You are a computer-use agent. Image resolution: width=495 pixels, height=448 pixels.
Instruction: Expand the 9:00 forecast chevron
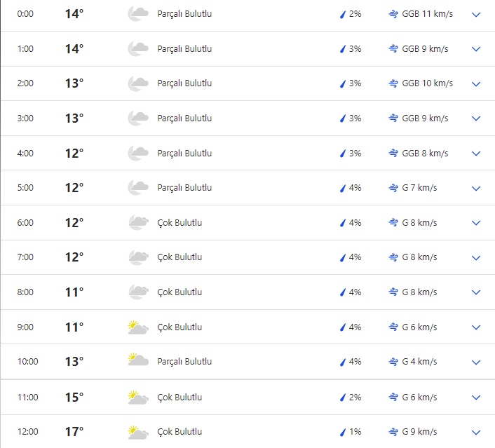coord(476,327)
